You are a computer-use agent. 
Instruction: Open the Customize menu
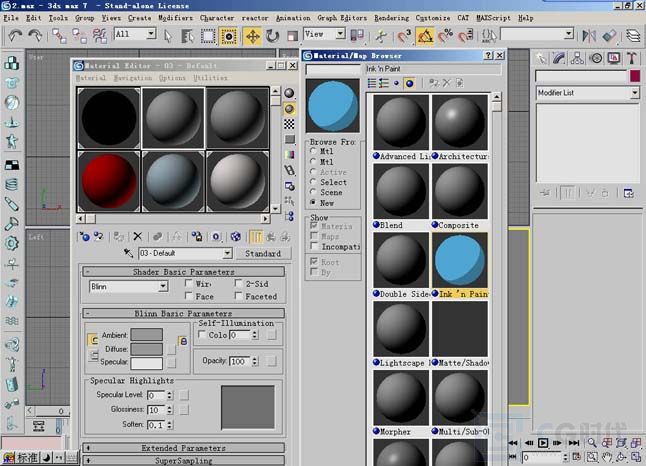(x=433, y=18)
